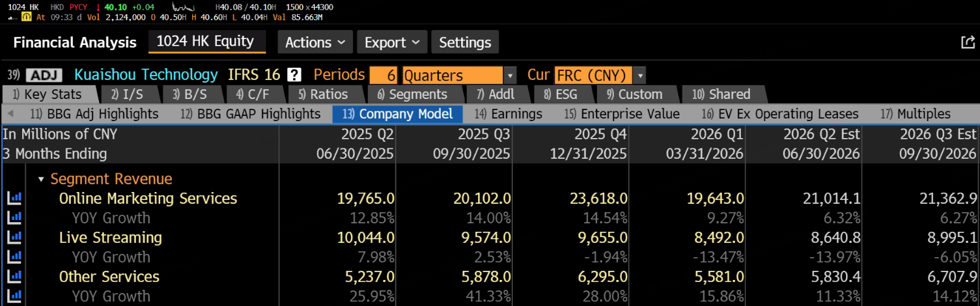Open the FRC (CNY) currency dropdown
Viewport: 980px width, 306px height.
639,75
